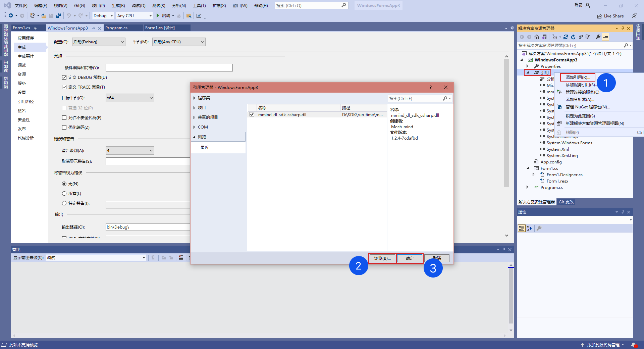
Task: Toggle the Define TRACE constant checkbox
Action: click(x=64, y=87)
